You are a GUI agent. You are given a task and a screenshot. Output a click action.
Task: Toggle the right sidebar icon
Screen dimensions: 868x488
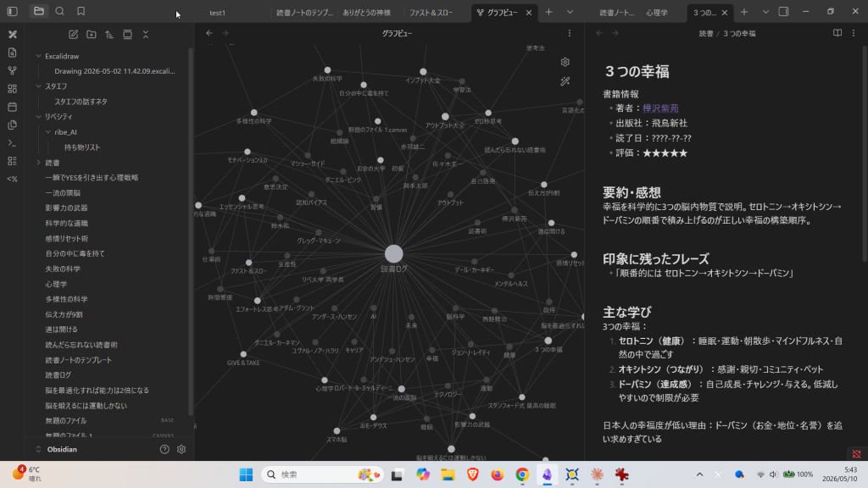783,12
